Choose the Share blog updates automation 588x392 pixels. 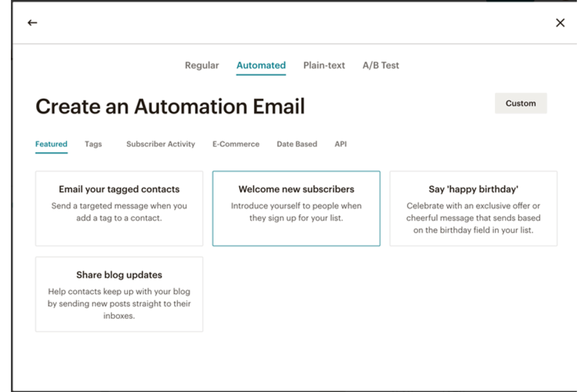click(x=119, y=294)
